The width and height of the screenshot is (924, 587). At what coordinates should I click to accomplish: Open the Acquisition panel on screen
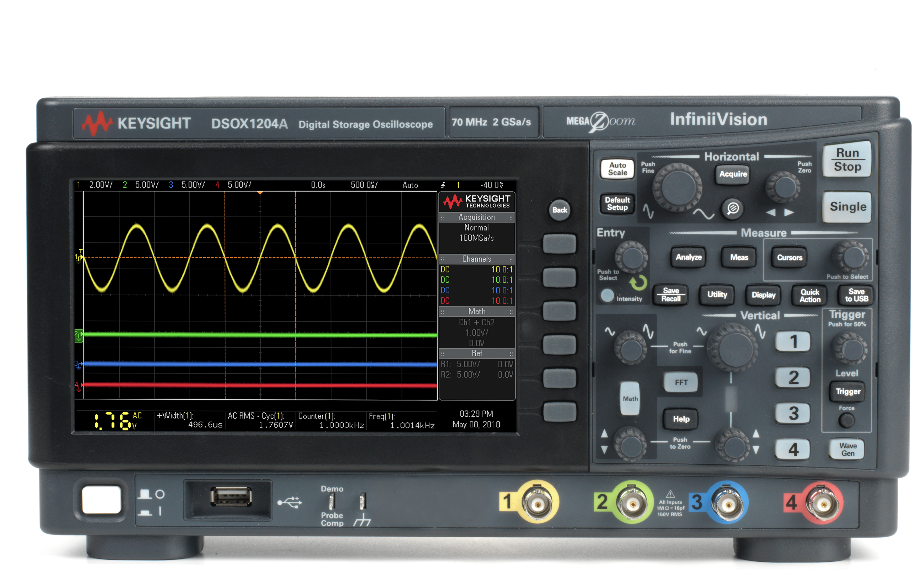coord(477,217)
